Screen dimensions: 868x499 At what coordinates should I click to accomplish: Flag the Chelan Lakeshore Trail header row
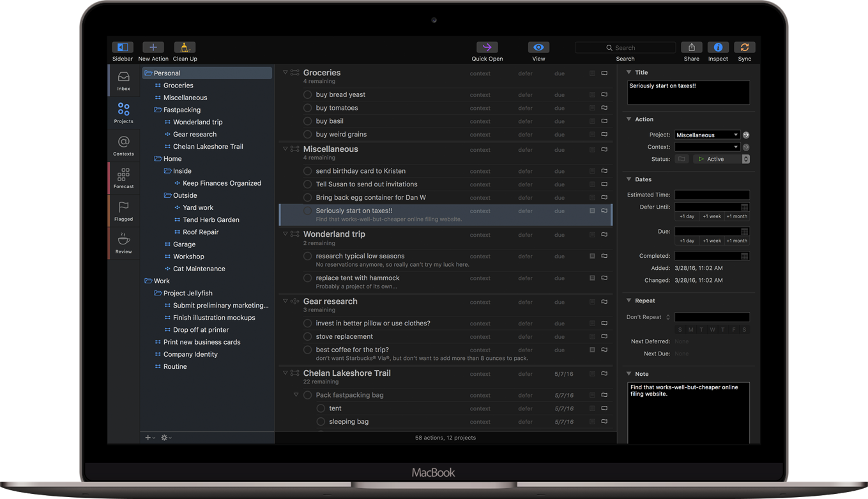(604, 374)
